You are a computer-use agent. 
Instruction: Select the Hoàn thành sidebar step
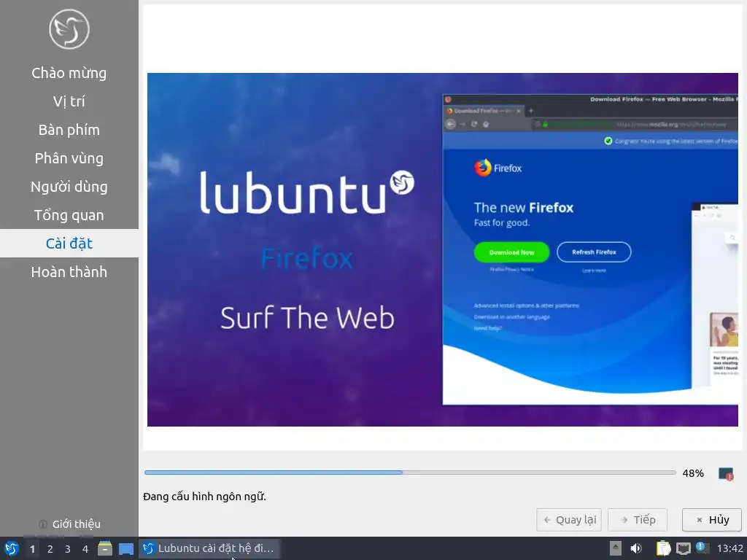pyautogui.click(x=69, y=272)
